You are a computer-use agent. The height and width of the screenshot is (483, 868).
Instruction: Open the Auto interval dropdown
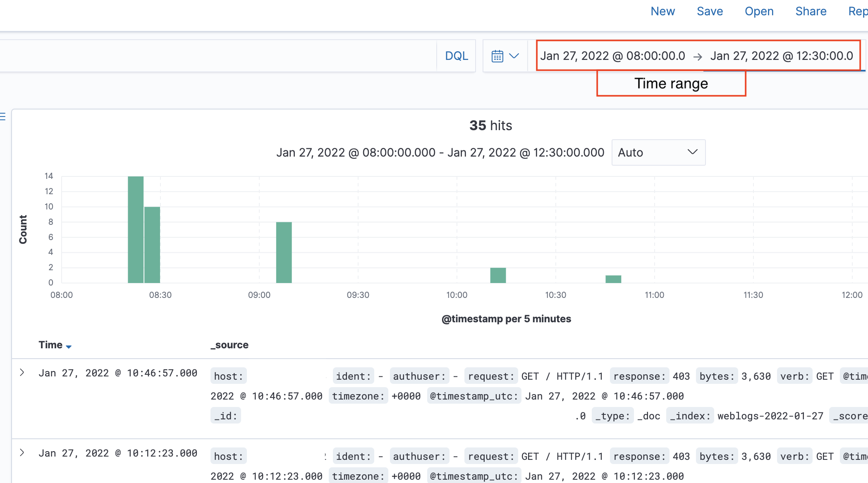coord(658,152)
